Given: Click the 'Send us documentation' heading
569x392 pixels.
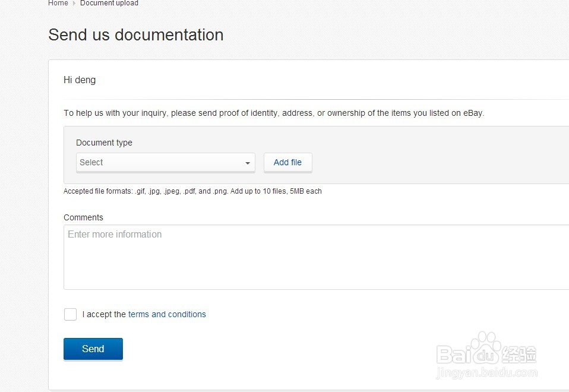Looking at the screenshot, I should click(x=136, y=35).
